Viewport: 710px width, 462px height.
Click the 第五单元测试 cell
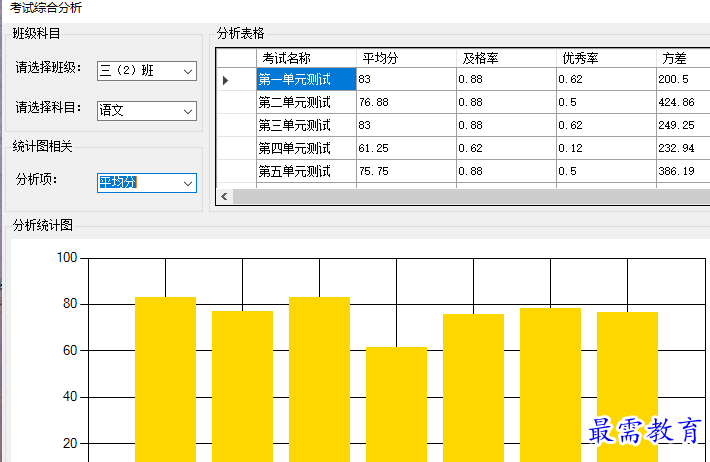[x=306, y=171]
